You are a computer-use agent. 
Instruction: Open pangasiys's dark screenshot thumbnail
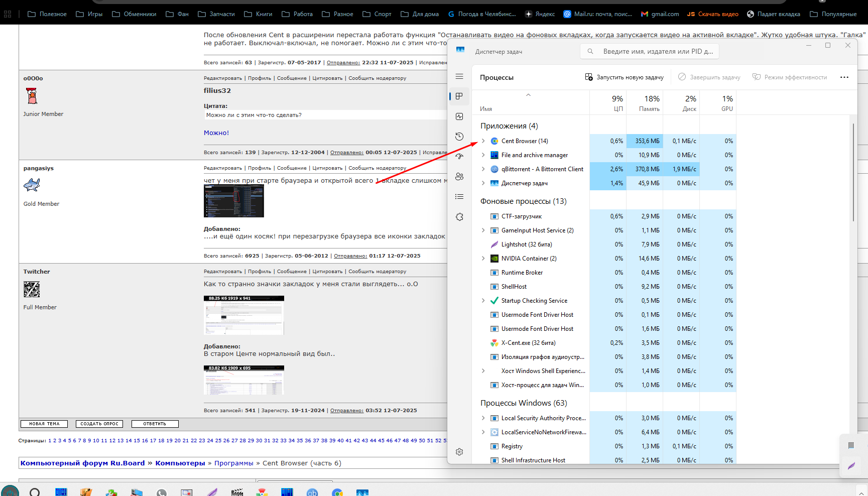pyautogui.click(x=234, y=201)
